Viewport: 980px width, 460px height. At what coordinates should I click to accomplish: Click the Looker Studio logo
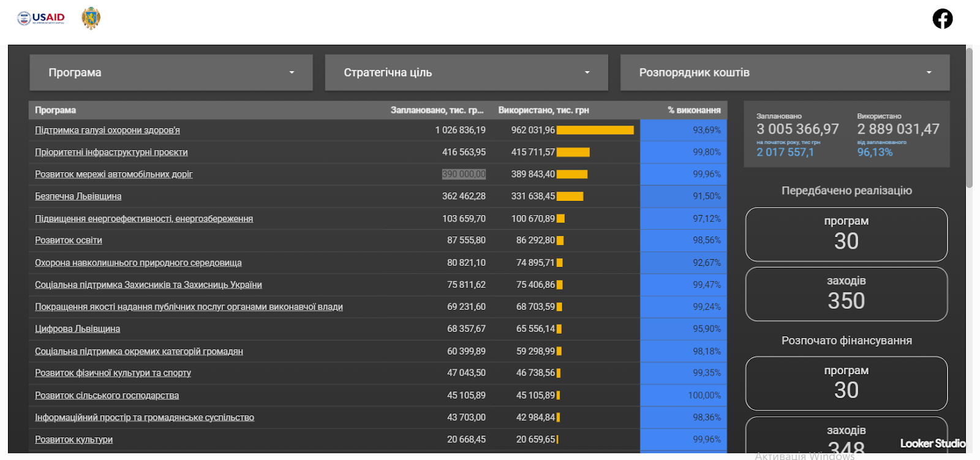click(932, 443)
